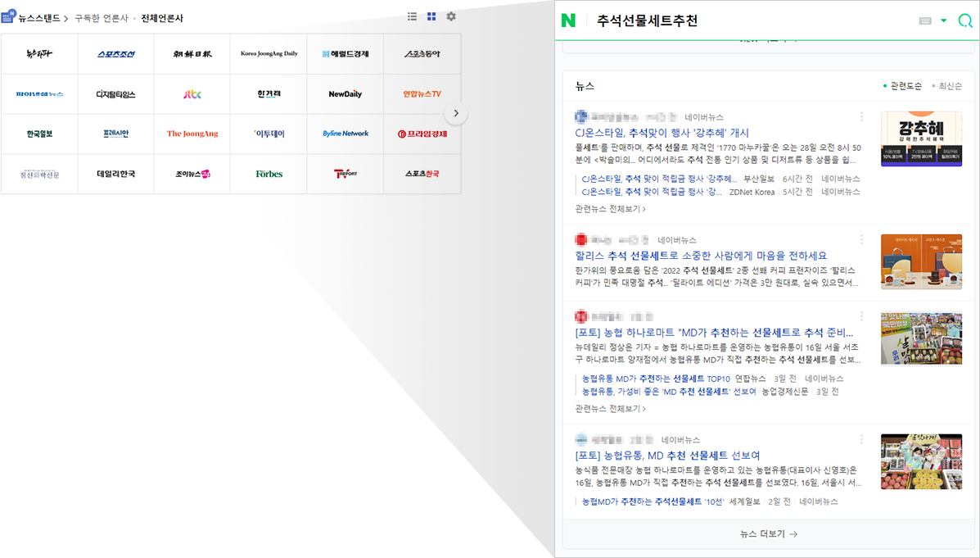Open the 파이낸셜뉴스 press logo
Screen dimensions: 980x558
click(x=39, y=94)
